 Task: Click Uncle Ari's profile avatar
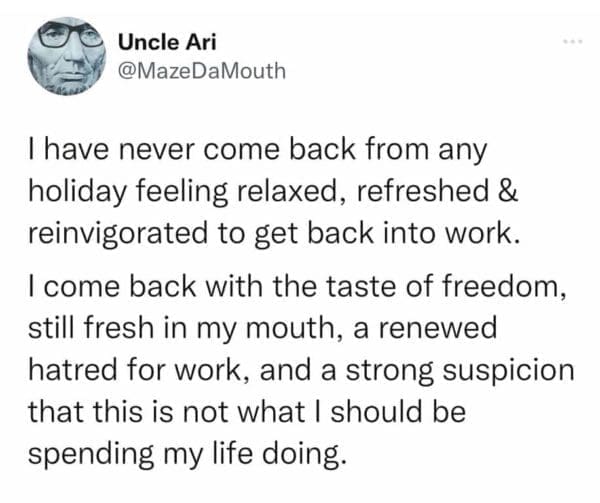67,54
